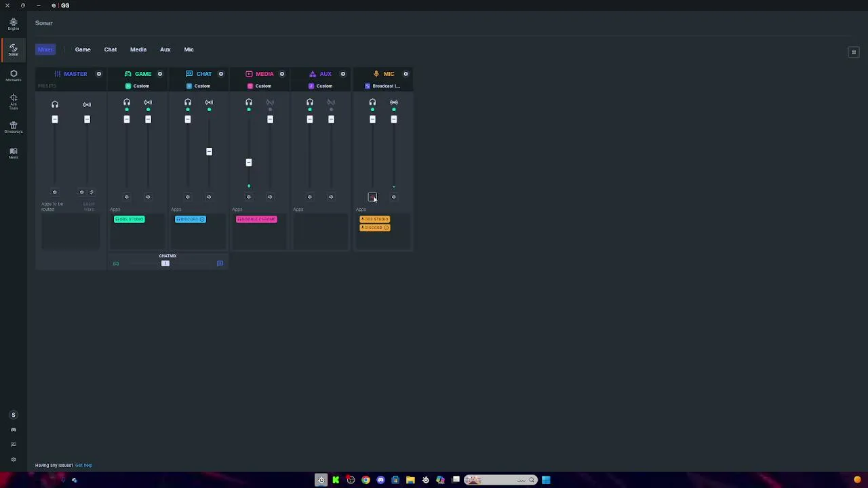Open MIC channel settings gear
Image resolution: width=868 pixels, height=488 pixels.
point(406,74)
